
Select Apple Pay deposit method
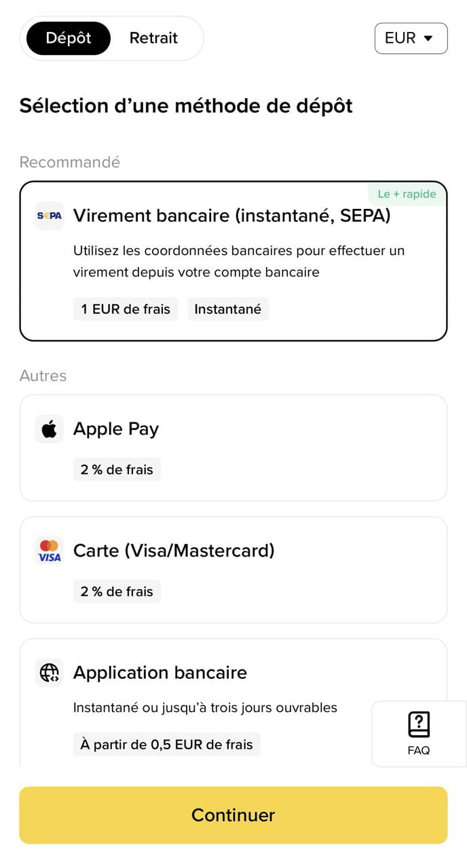tap(233, 448)
